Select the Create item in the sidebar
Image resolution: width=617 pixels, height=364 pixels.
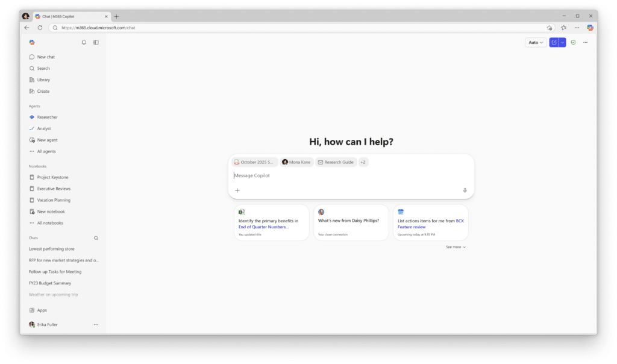click(43, 91)
